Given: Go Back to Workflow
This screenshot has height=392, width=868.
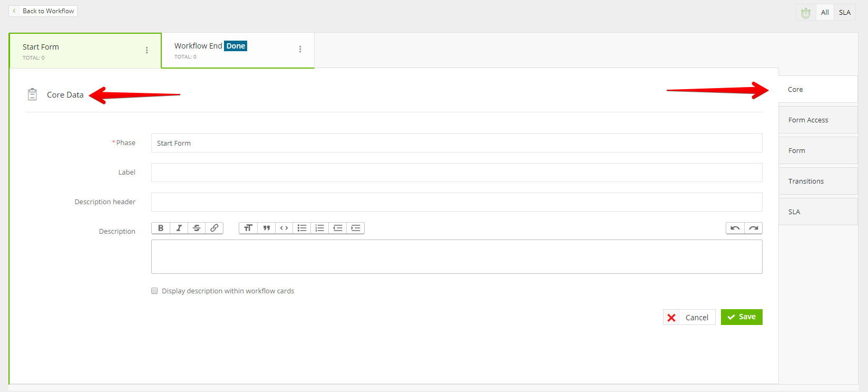Looking at the screenshot, I should click(x=43, y=11).
